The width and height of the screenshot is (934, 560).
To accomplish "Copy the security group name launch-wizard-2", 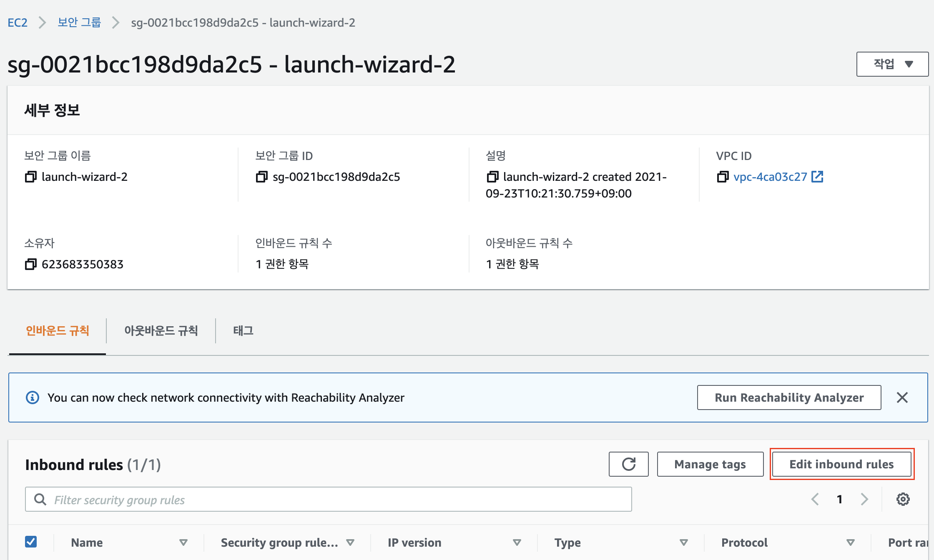I will (x=30, y=177).
